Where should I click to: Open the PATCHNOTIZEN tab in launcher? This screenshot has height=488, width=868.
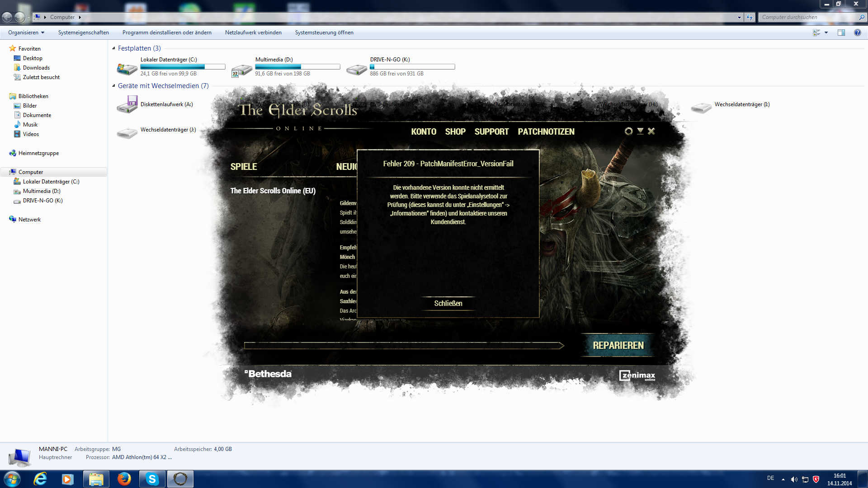[546, 131]
